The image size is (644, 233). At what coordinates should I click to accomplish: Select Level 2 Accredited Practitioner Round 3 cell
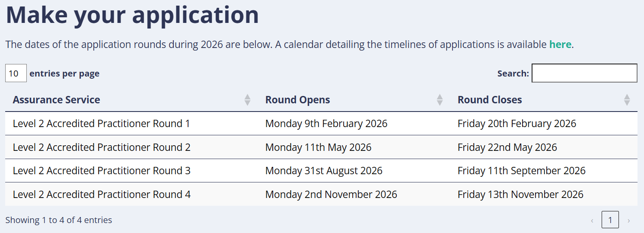(102, 171)
